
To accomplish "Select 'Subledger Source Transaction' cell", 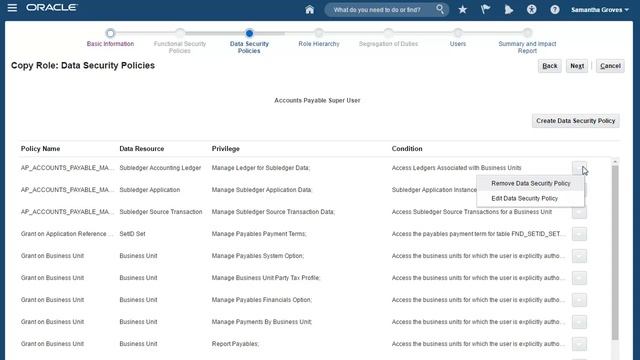I will click(161, 212).
